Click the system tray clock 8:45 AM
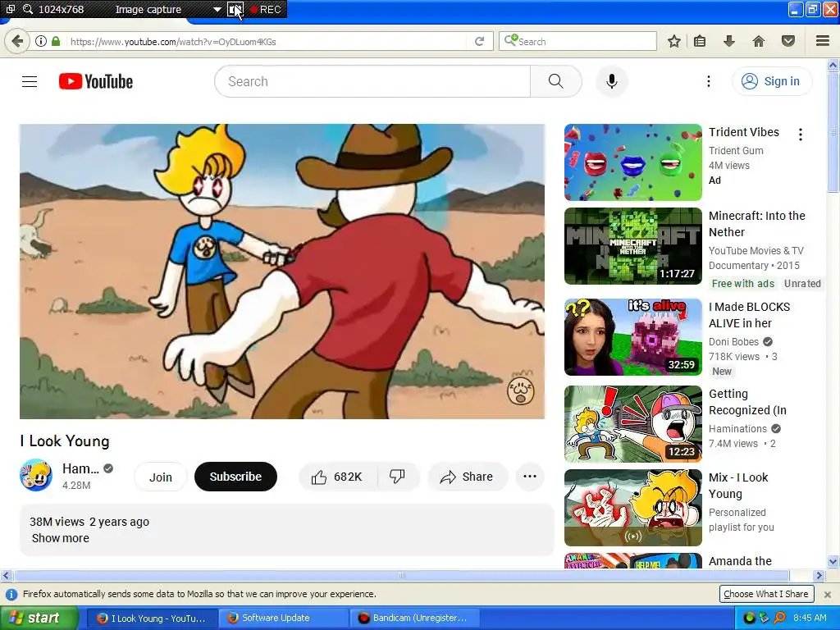Viewport: 840px width, 630px height. (x=810, y=619)
